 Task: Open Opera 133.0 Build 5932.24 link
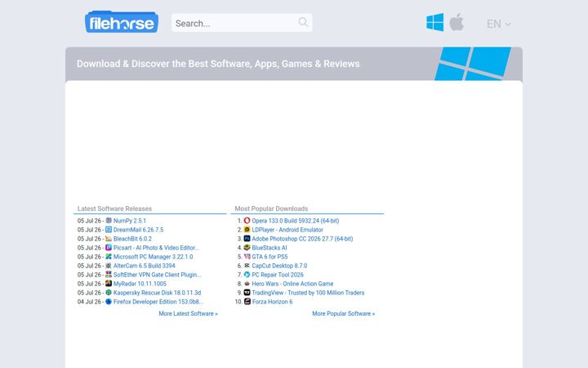pos(296,221)
